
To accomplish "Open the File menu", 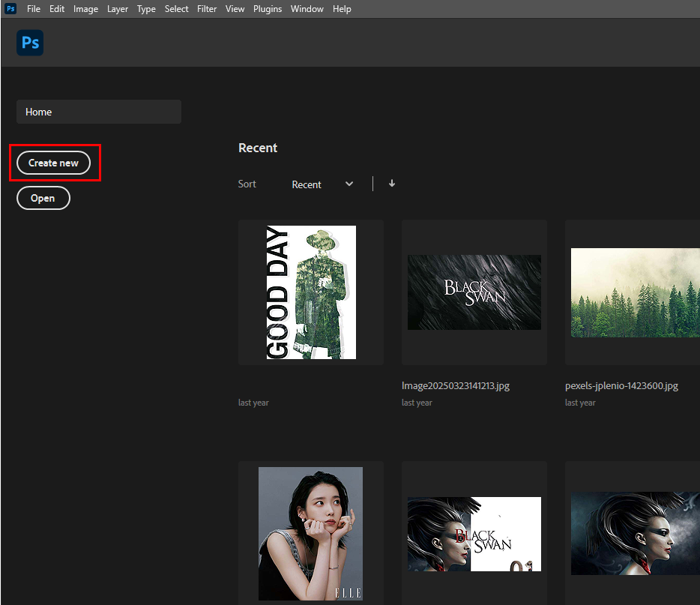I will click(x=34, y=9).
